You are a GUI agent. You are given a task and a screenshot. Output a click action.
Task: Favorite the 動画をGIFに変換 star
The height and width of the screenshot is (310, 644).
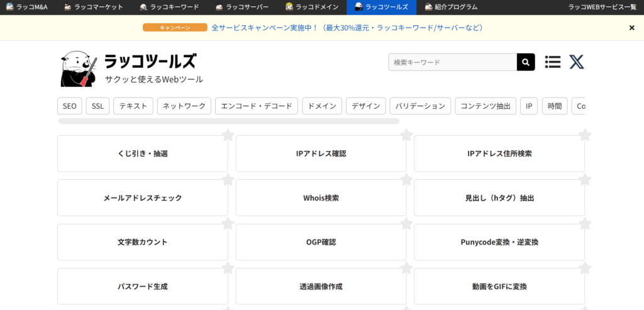pos(585,268)
